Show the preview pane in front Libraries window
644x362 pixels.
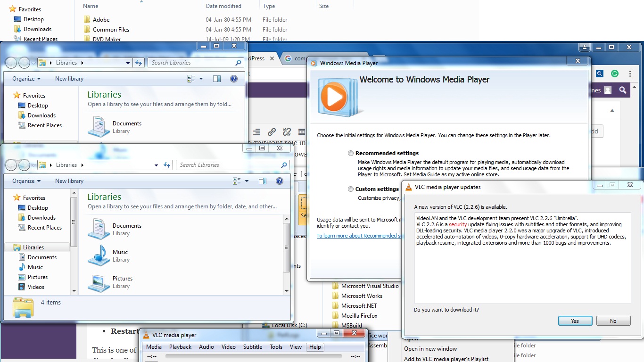(263, 181)
